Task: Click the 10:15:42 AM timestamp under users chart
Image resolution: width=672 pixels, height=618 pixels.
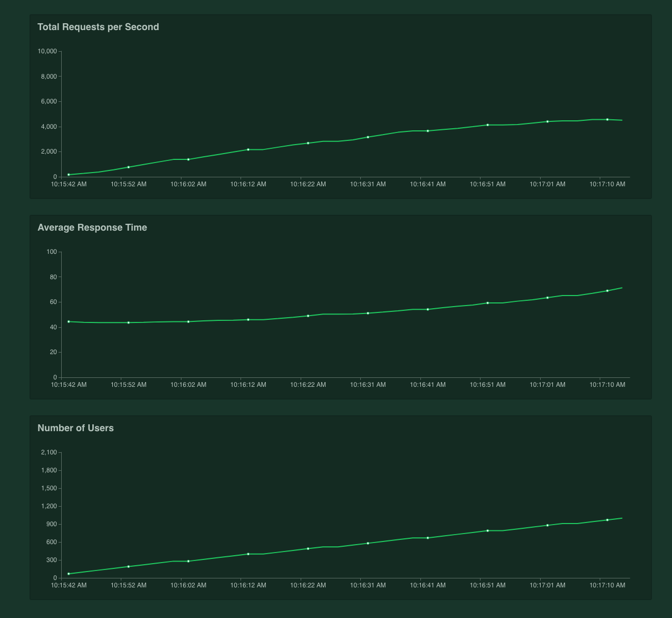Action: click(69, 585)
